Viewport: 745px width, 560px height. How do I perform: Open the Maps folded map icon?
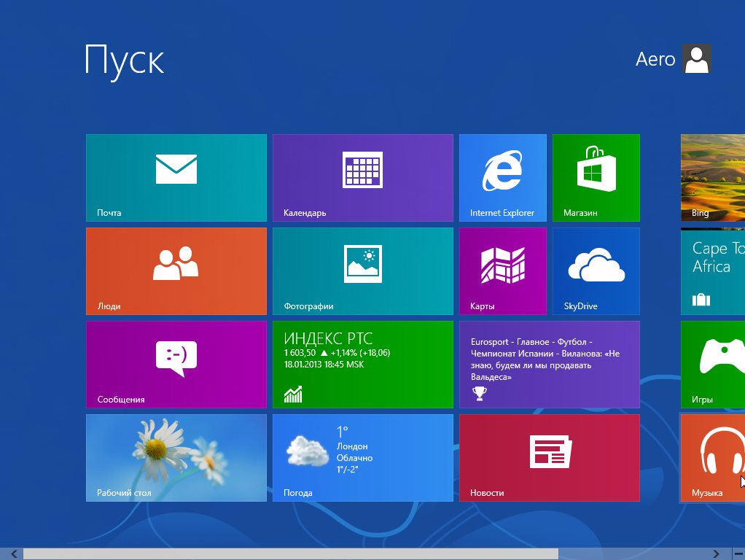[x=503, y=265]
